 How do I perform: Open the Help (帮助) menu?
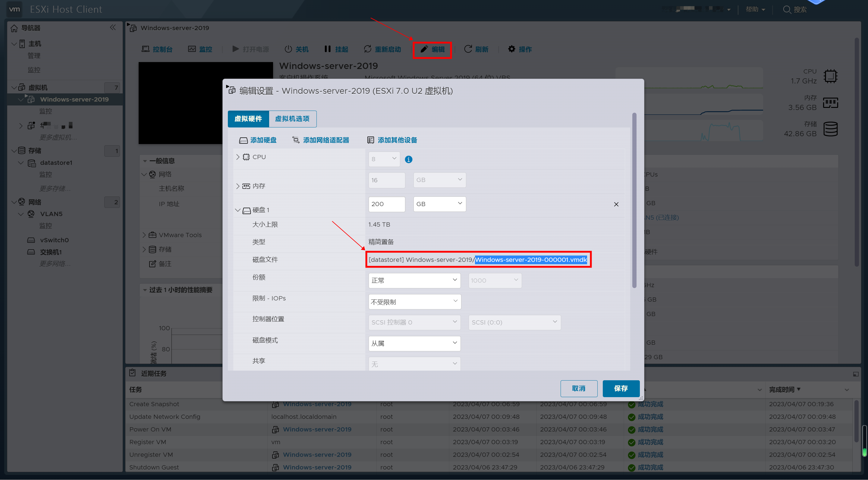pos(755,9)
